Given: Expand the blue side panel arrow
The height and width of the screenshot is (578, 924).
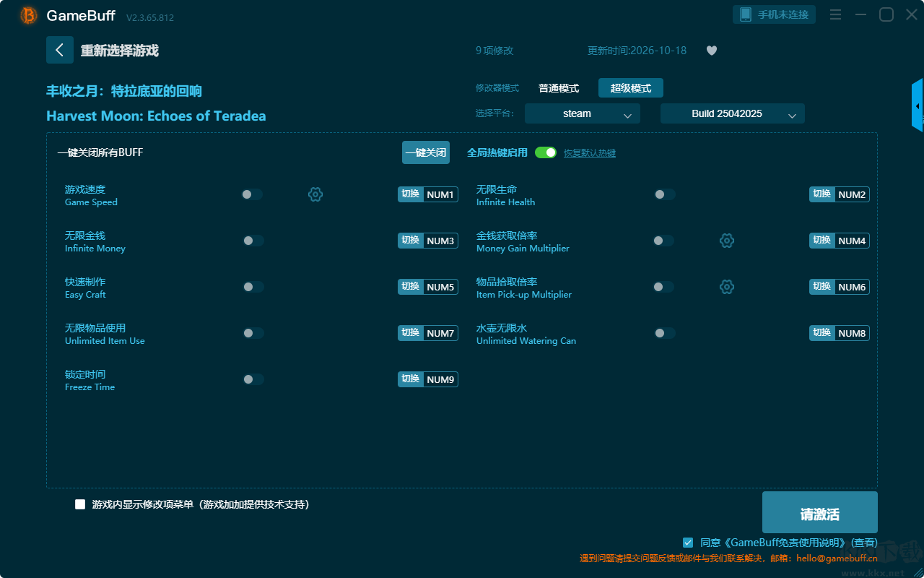Looking at the screenshot, I should click(x=918, y=105).
